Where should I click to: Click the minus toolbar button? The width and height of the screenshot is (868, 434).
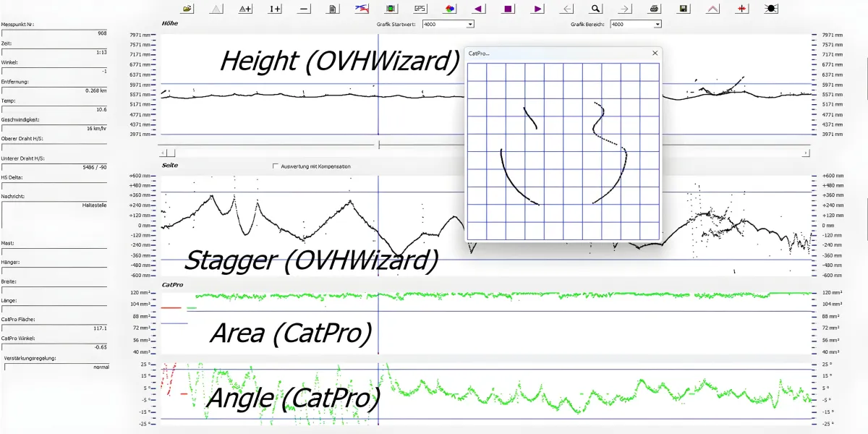(x=304, y=9)
